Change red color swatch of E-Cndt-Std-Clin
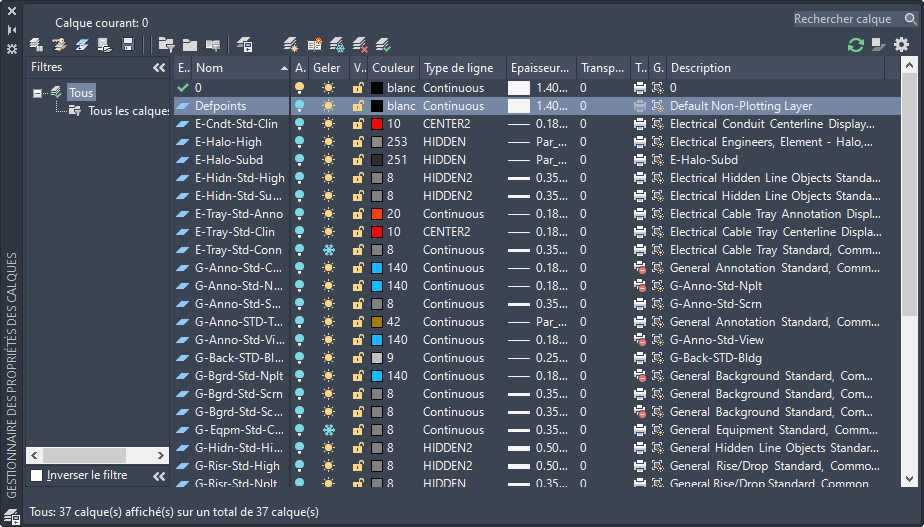This screenshot has height=527, width=924. (x=377, y=124)
